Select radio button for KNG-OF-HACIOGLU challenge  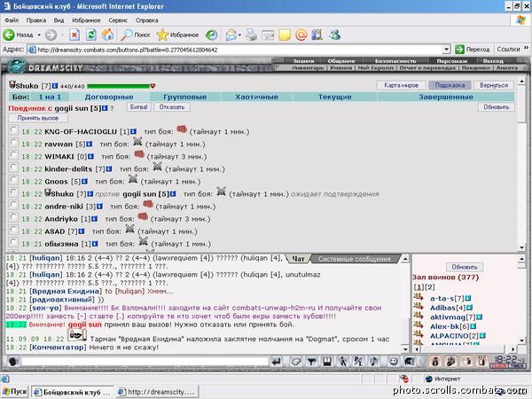coord(13,130)
